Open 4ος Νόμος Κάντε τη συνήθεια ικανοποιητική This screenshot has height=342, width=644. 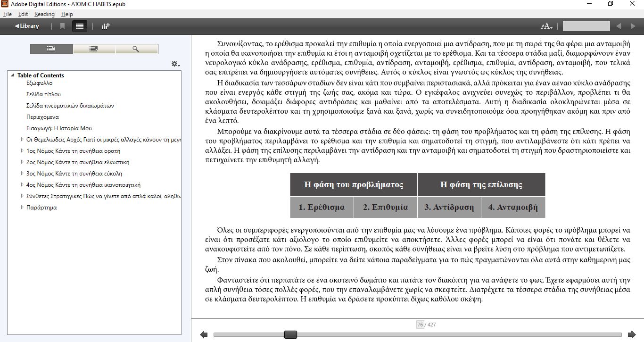[83, 185]
